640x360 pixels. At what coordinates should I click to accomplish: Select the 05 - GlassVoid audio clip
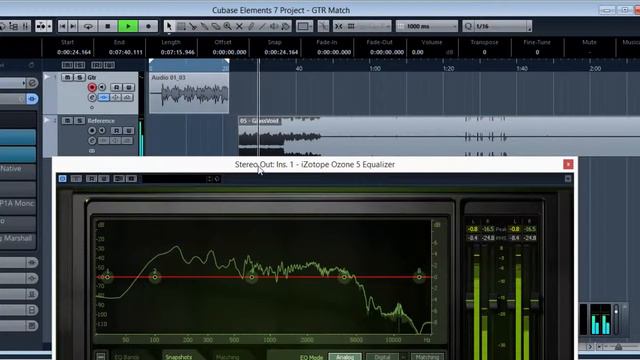[439, 136]
